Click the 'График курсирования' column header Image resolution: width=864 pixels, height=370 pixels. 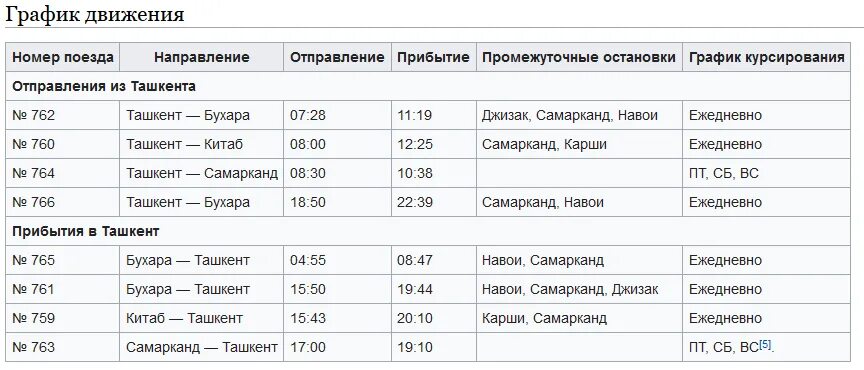click(766, 57)
